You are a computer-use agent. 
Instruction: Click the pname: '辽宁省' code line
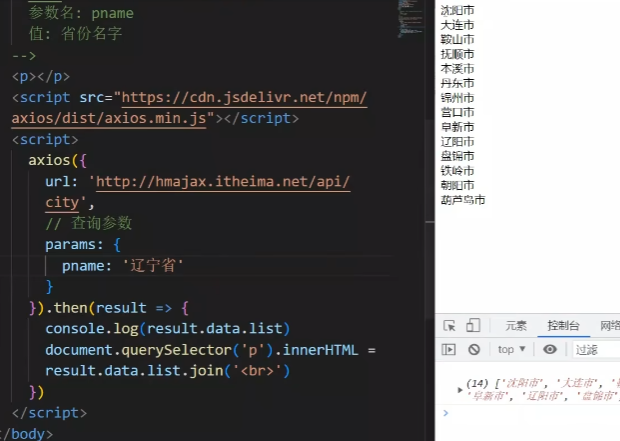pos(123,265)
